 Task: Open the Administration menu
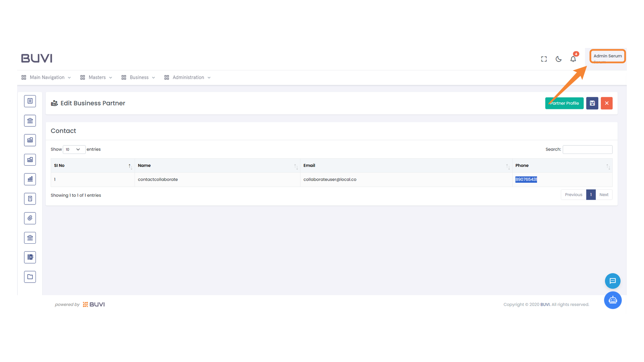pos(188,77)
